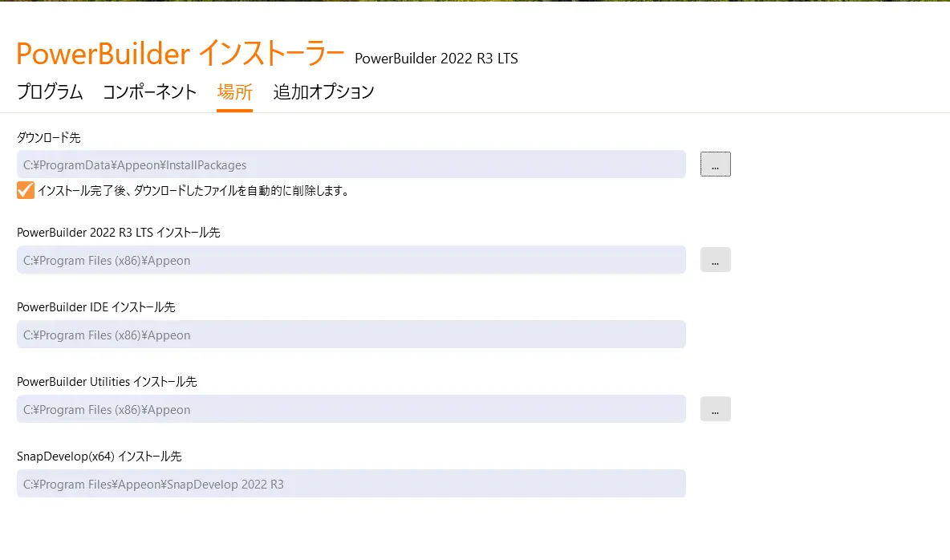Select the PowerBuilder Utilities install path field
Viewport: 950px width, 560px height.
(x=351, y=409)
